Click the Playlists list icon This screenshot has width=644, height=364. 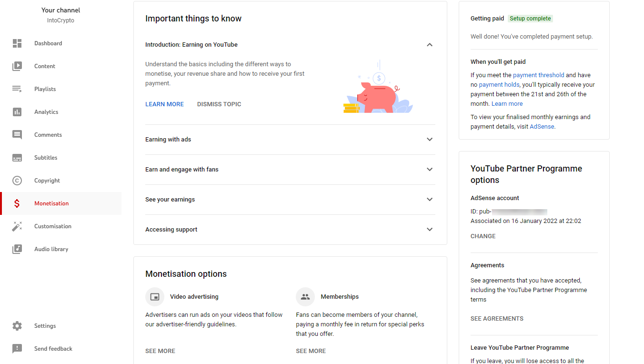tap(17, 89)
